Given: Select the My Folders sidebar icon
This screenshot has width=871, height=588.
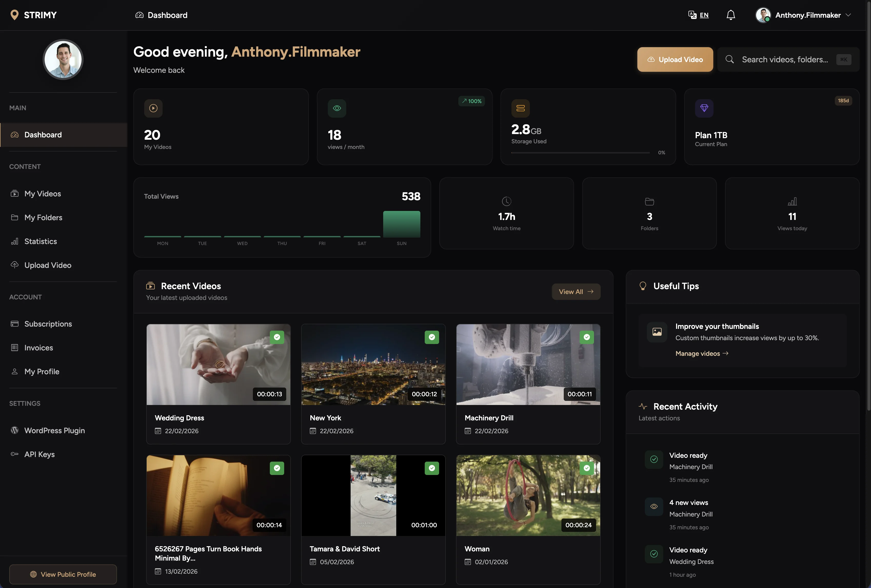Looking at the screenshot, I should click(15, 217).
